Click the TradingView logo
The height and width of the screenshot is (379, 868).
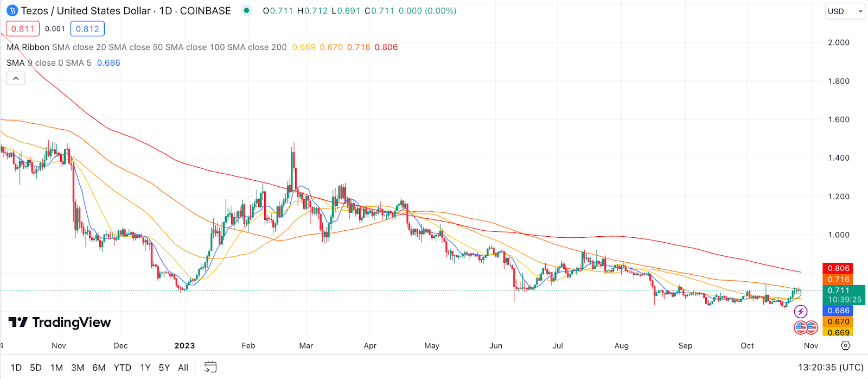[60, 323]
